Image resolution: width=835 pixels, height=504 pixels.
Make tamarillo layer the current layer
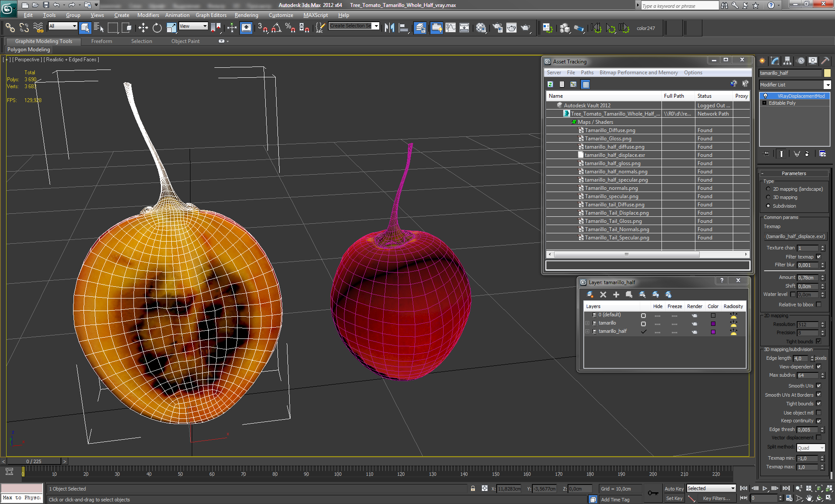click(x=643, y=324)
